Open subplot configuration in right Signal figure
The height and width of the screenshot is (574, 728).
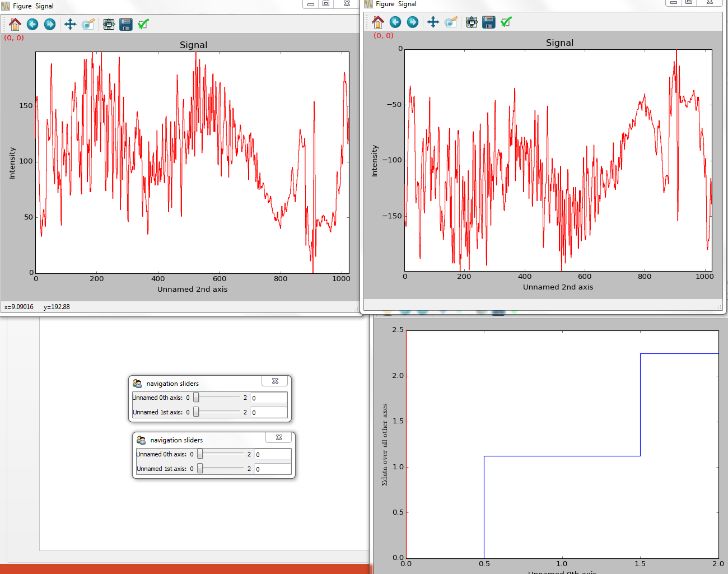coord(472,22)
